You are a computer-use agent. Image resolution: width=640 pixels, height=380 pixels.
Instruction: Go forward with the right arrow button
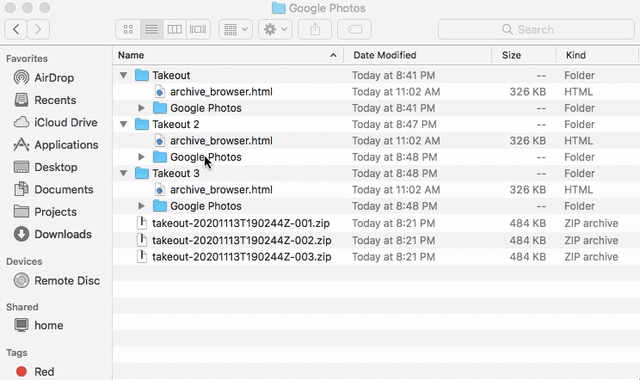(38, 29)
